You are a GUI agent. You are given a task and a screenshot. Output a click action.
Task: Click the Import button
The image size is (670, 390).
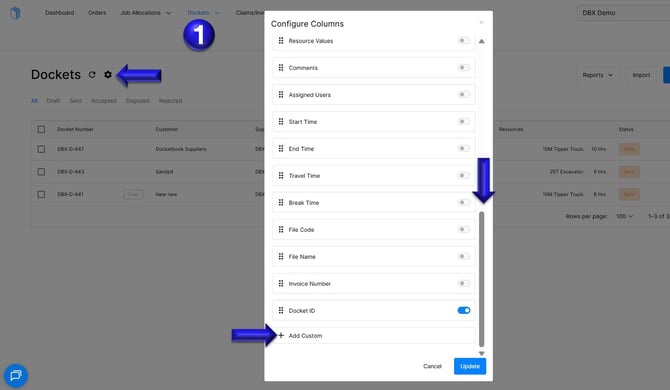point(641,75)
